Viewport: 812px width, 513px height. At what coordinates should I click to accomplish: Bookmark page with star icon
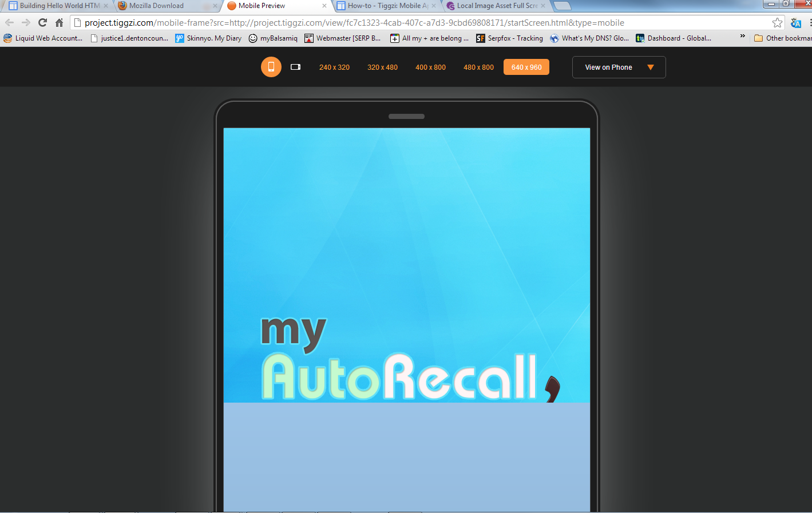[x=777, y=23]
